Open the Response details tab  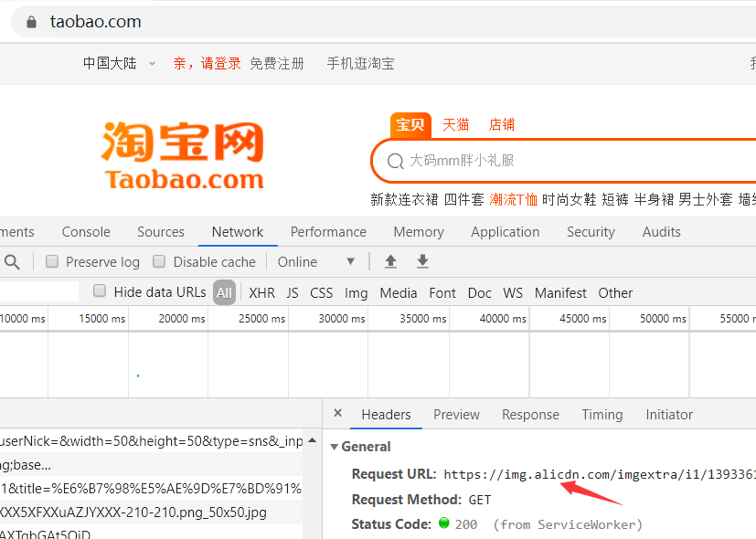[530, 415]
